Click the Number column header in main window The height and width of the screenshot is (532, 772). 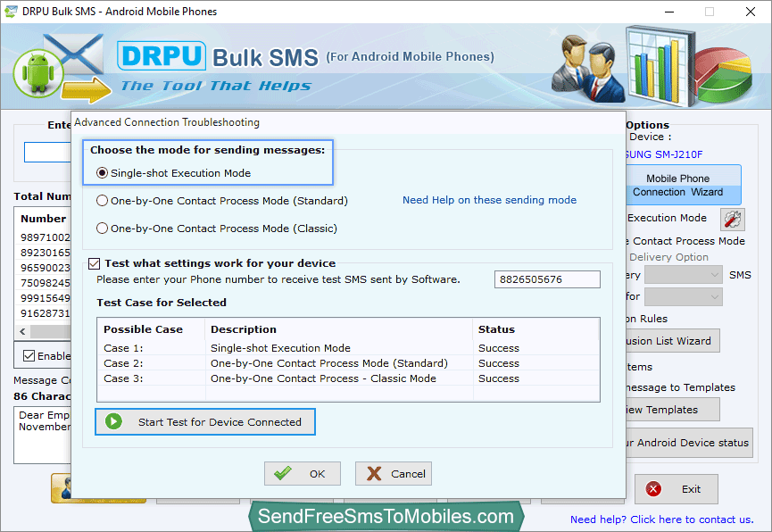[x=44, y=218]
